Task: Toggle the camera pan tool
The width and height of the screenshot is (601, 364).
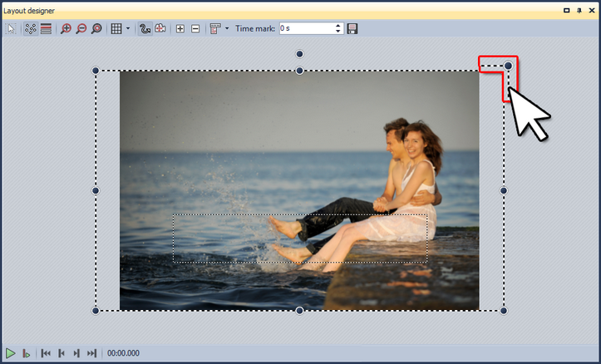Action: coord(160,28)
